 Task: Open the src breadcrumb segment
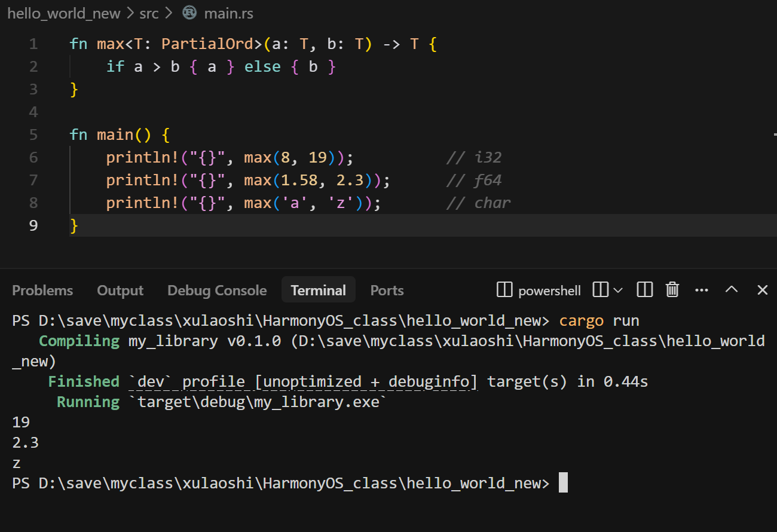click(149, 13)
